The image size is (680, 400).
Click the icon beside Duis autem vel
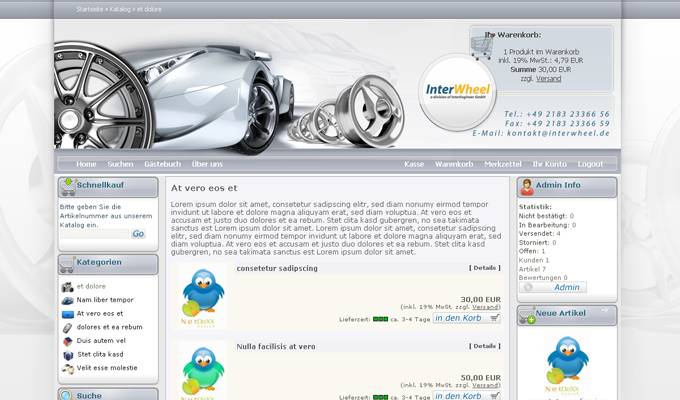[68, 341]
